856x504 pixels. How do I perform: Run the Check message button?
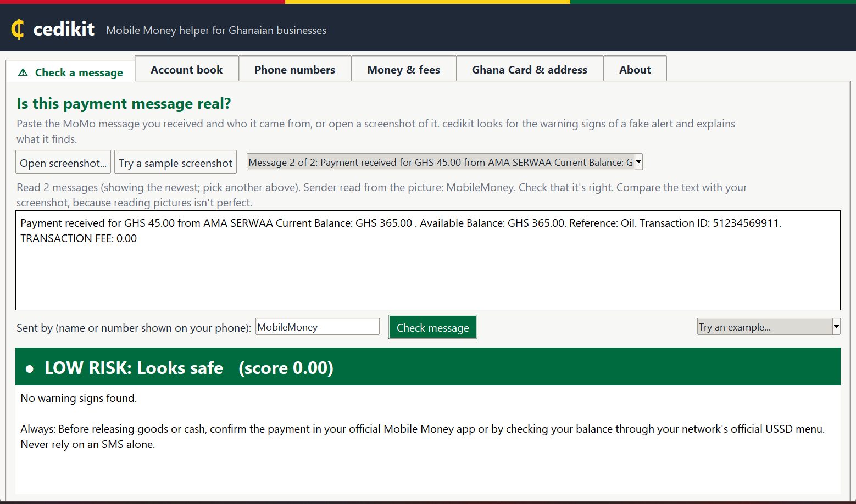[x=433, y=327]
